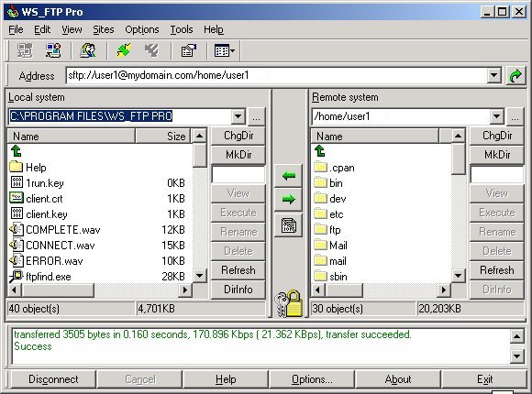Screen dimensions: 532x394
Task: Select CONNECT.wav sound file
Action: 52,246
